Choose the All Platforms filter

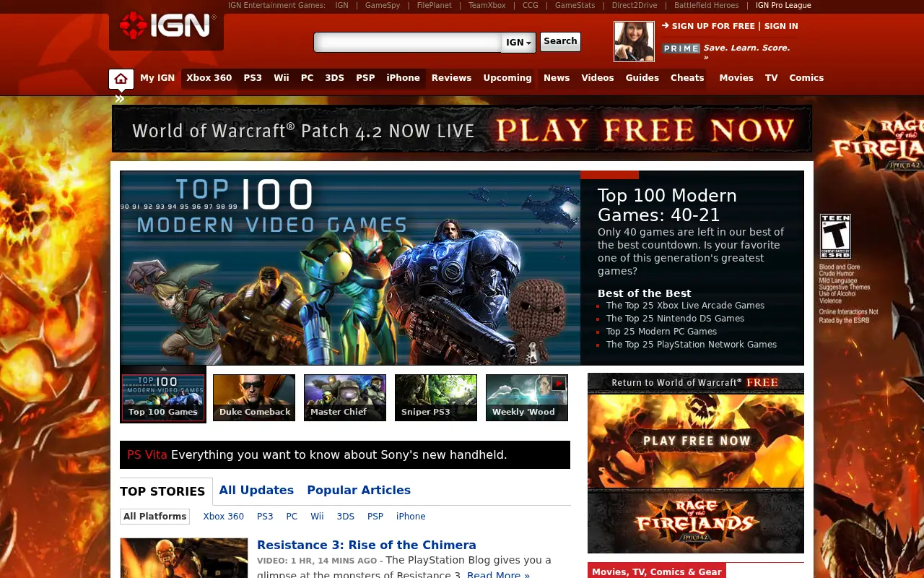point(154,517)
